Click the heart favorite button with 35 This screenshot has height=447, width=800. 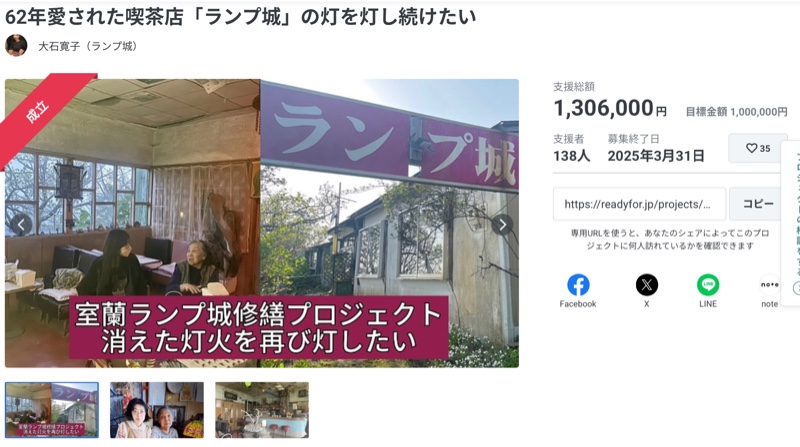pyautogui.click(x=758, y=148)
